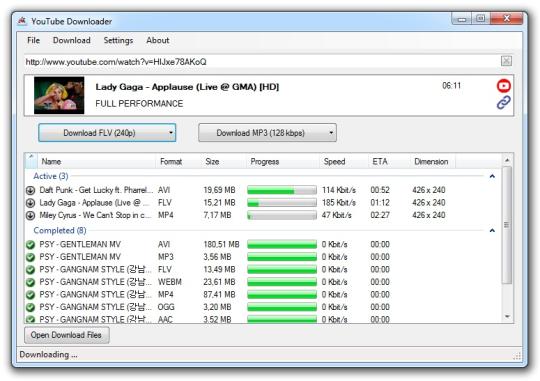Select the Miley Cyrus - We Can't Stop row name
This screenshot has width=540, height=381.
(95, 215)
